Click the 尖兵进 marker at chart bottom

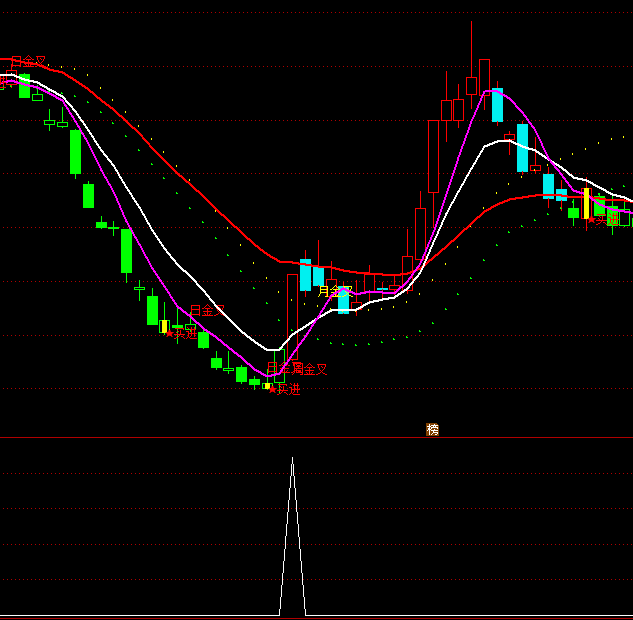285,389
